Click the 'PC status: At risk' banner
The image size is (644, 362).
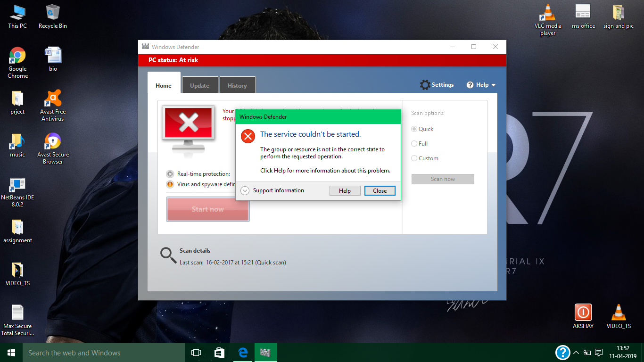[322, 60]
